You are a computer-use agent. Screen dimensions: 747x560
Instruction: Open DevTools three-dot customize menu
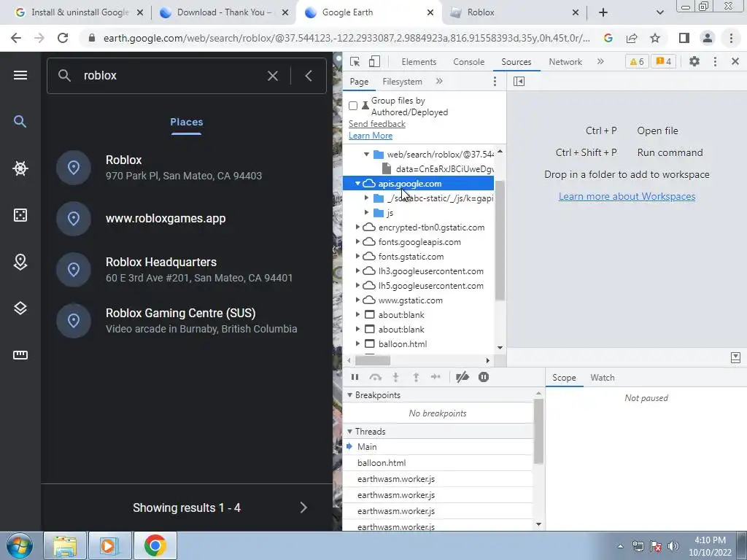click(715, 61)
